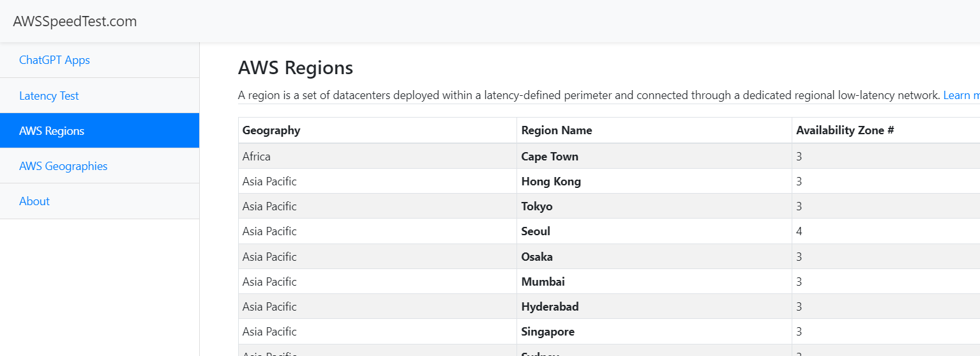Click the Geography column header

point(271,130)
